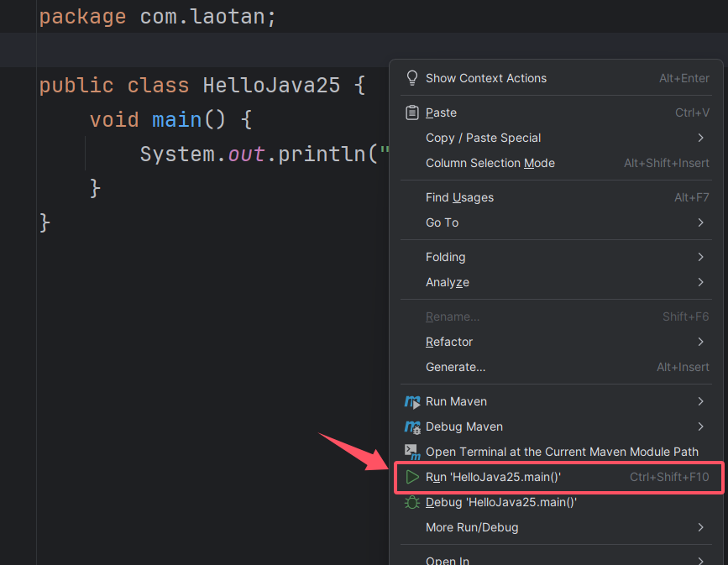728x565 pixels.
Task: Click the green Run play triangle icon
Action: pyautogui.click(x=411, y=477)
